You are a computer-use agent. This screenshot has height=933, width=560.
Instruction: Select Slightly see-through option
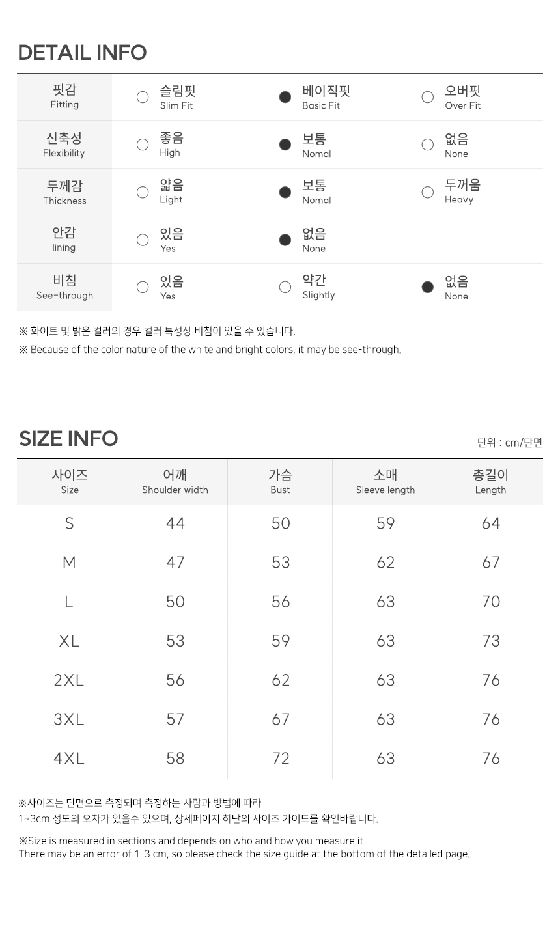pyautogui.click(x=285, y=287)
